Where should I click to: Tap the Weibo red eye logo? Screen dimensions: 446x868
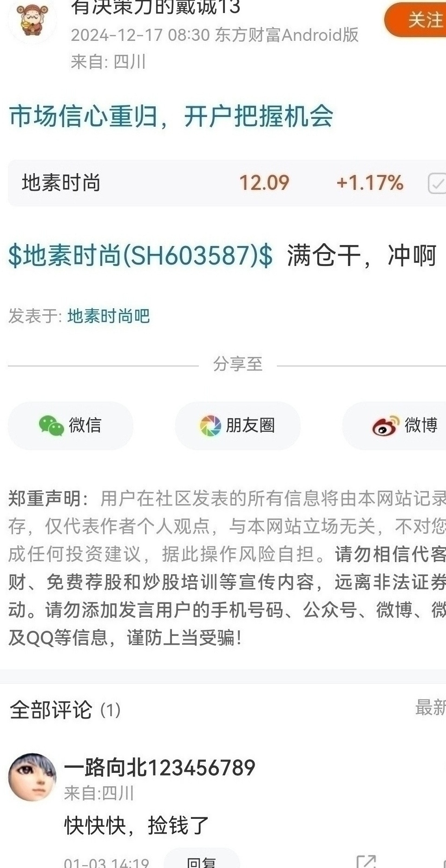(x=386, y=426)
